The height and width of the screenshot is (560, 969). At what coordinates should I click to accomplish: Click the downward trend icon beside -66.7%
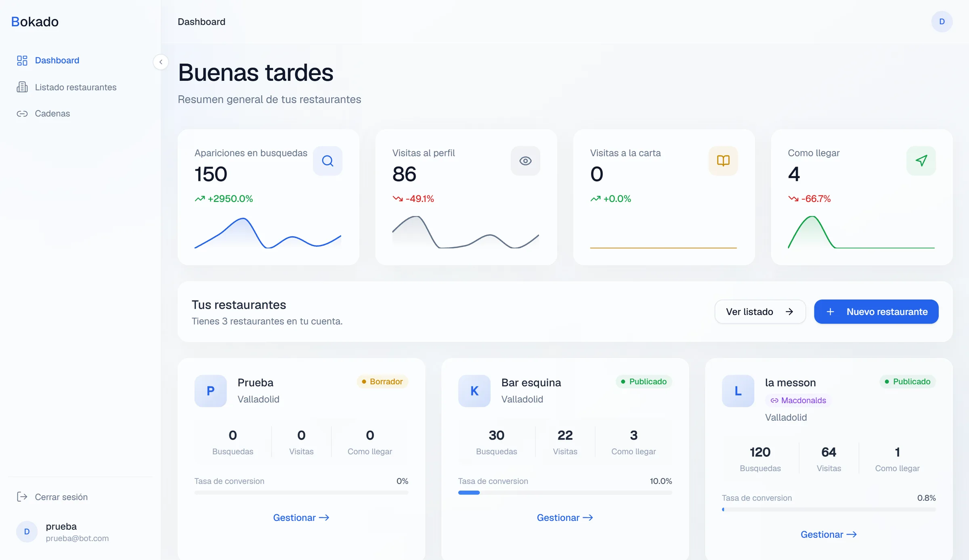click(x=793, y=199)
